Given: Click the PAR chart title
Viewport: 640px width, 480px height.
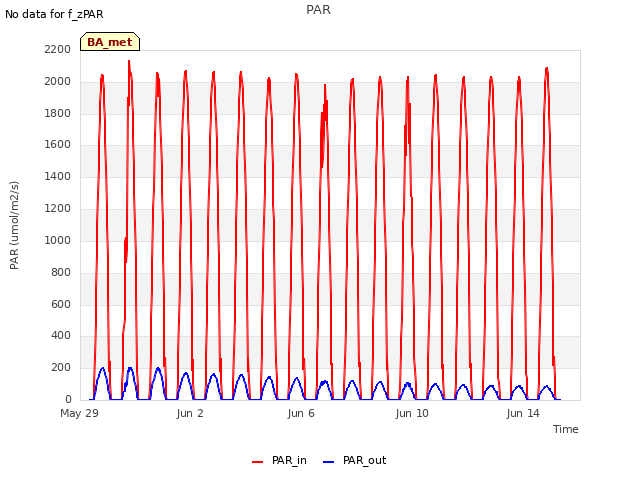Looking at the screenshot, I should [318, 9].
